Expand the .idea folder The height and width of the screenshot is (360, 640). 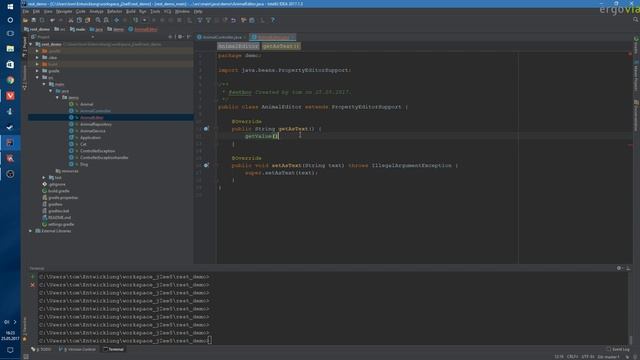tap(37, 58)
